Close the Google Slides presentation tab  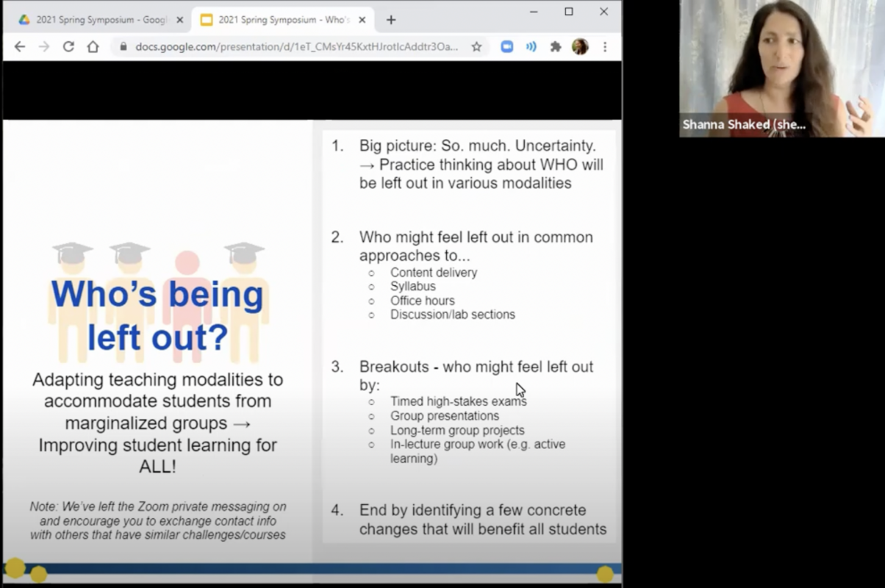pos(362,20)
